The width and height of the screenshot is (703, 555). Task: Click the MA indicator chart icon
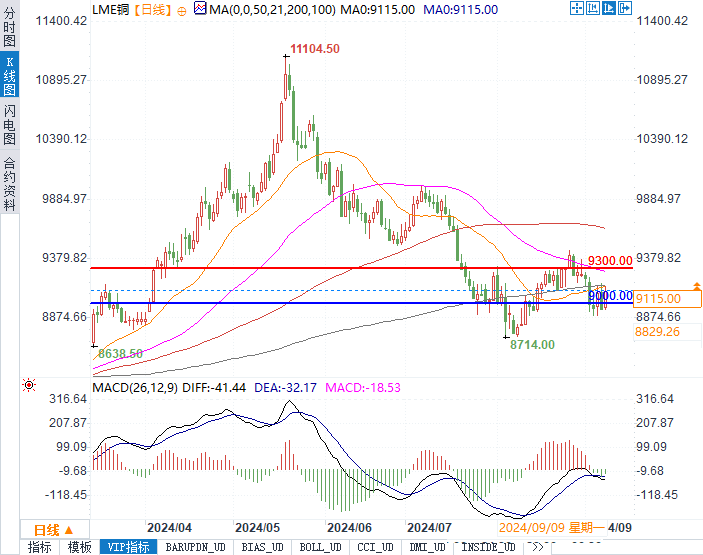200,8
